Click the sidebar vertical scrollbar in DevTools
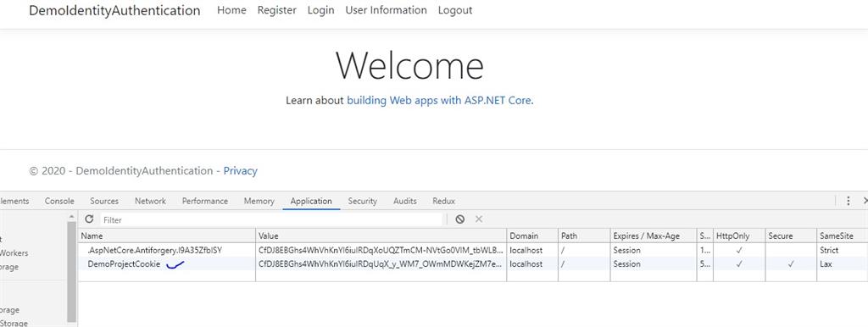The width and height of the screenshot is (868, 327). pos(72,271)
